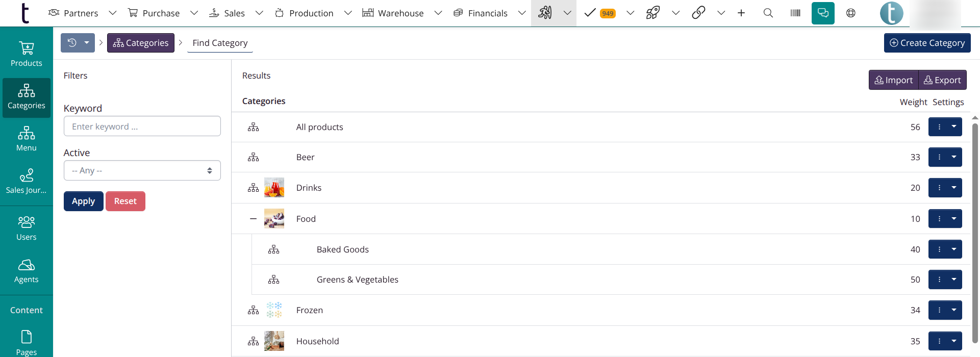Image resolution: width=980 pixels, height=357 pixels.
Task: Click the results list vertical scrollbar
Action: tap(974, 233)
